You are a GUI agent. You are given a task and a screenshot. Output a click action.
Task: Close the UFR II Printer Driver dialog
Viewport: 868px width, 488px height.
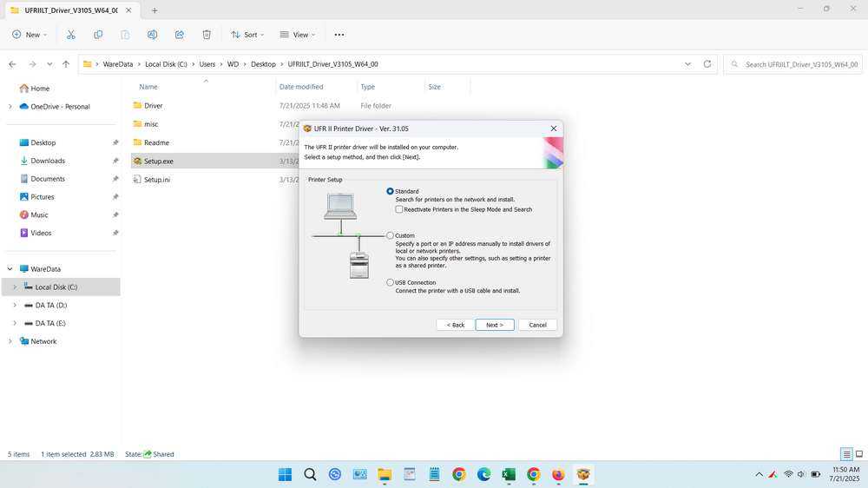point(554,129)
